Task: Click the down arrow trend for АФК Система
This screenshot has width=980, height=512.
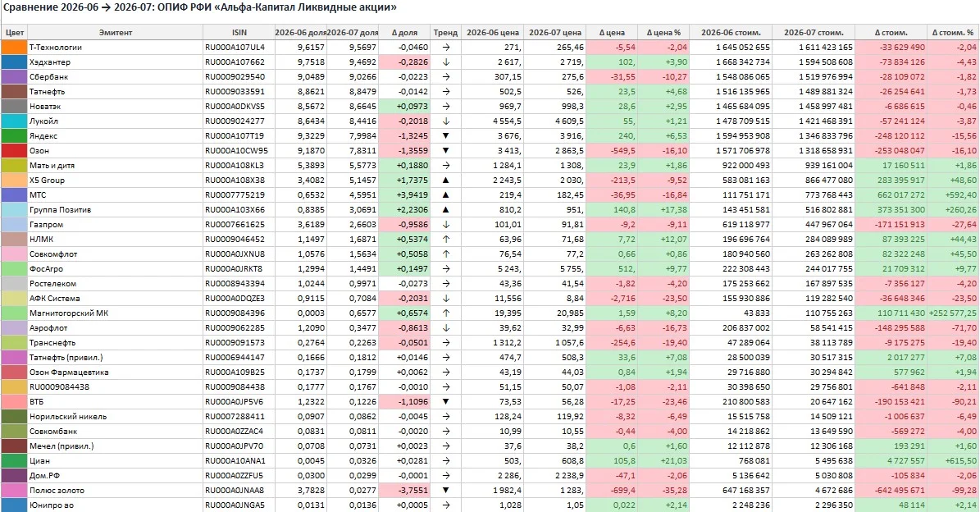Action: point(445,298)
